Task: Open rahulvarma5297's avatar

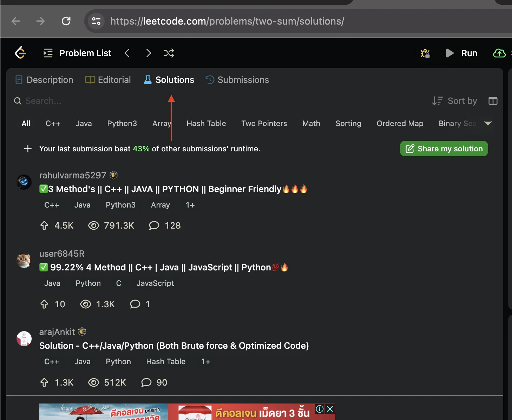Action: [24, 182]
